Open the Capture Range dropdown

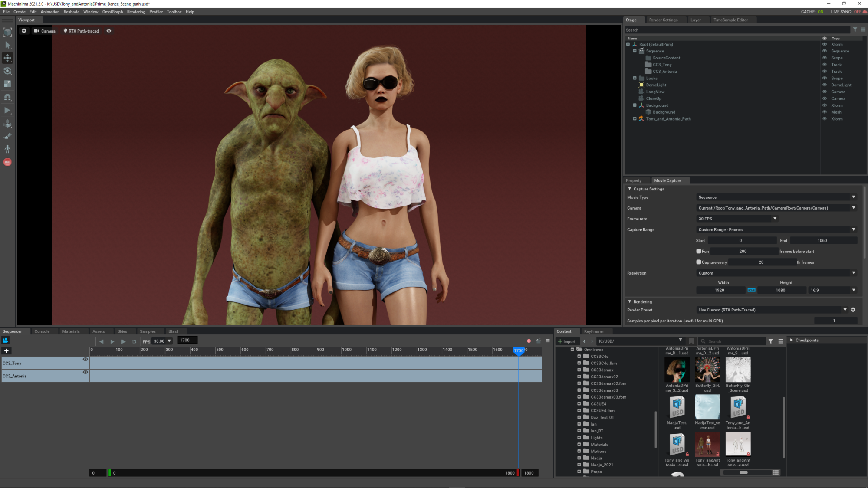point(776,229)
